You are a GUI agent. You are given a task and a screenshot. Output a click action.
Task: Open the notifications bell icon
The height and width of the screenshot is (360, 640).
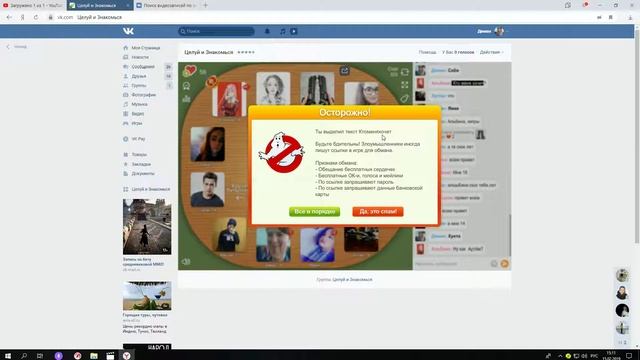(x=267, y=31)
